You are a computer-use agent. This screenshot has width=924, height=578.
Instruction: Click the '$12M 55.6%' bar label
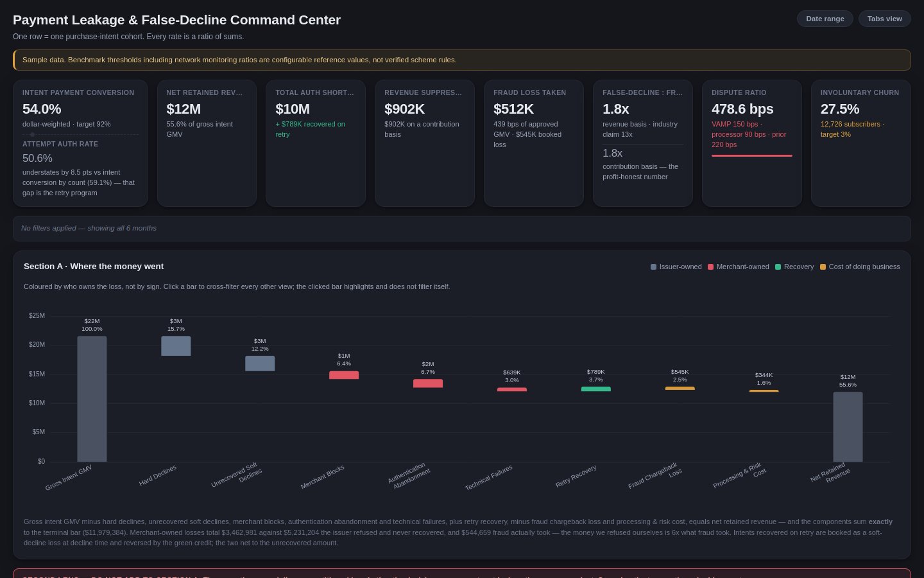tap(848, 381)
